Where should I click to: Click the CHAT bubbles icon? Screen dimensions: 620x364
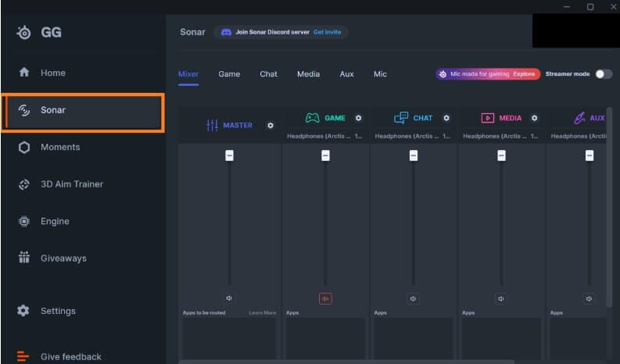point(401,118)
